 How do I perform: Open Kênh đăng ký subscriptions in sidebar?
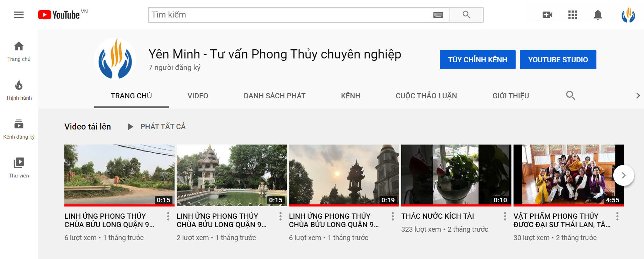(19, 129)
